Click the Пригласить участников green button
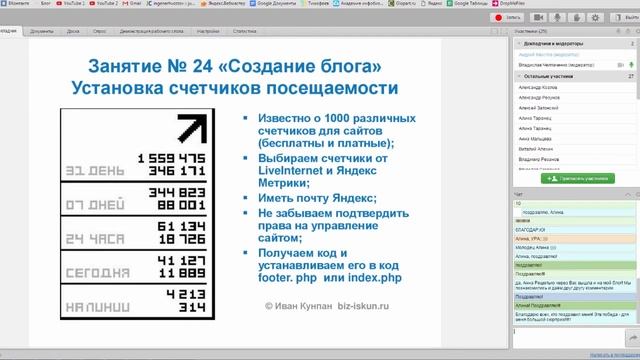Image resolution: width=640 pixels, height=360 pixels. click(x=578, y=178)
